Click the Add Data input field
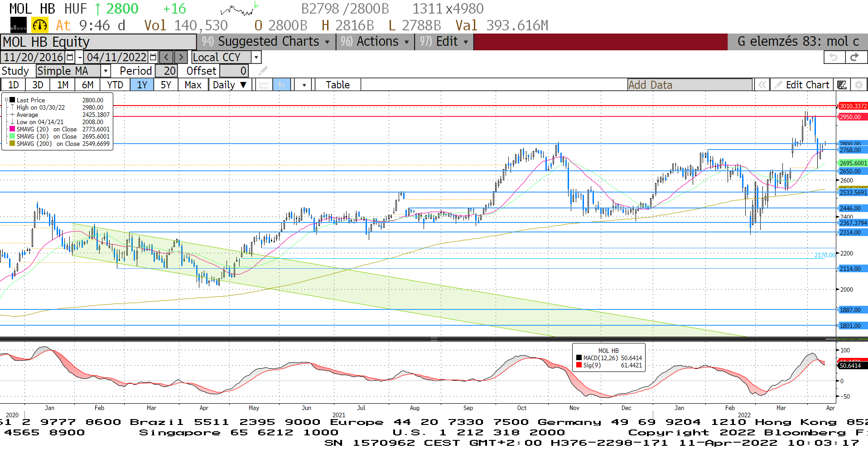The height and width of the screenshot is (468, 868). (x=690, y=85)
